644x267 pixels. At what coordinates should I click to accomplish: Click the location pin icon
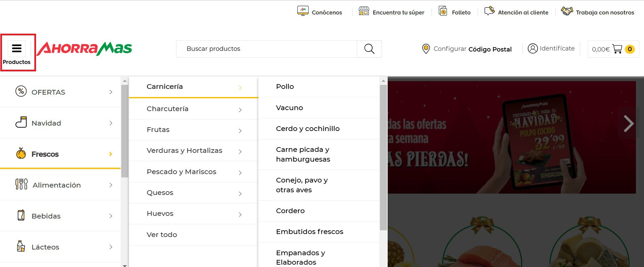click(426, 49)
